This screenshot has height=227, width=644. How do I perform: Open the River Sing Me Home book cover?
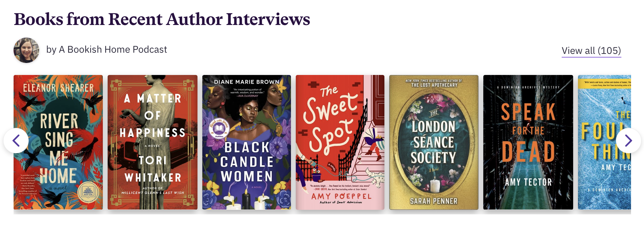coord(58,142)
